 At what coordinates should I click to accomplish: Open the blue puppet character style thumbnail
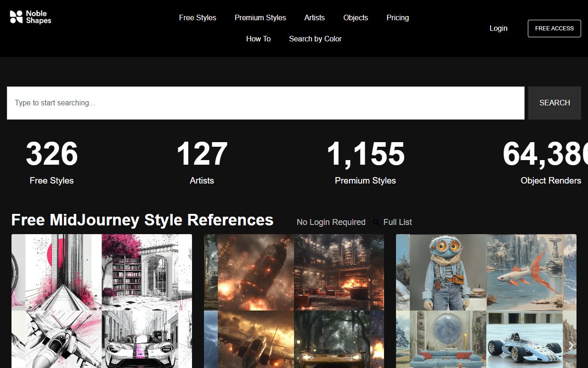tap(486, 301)
